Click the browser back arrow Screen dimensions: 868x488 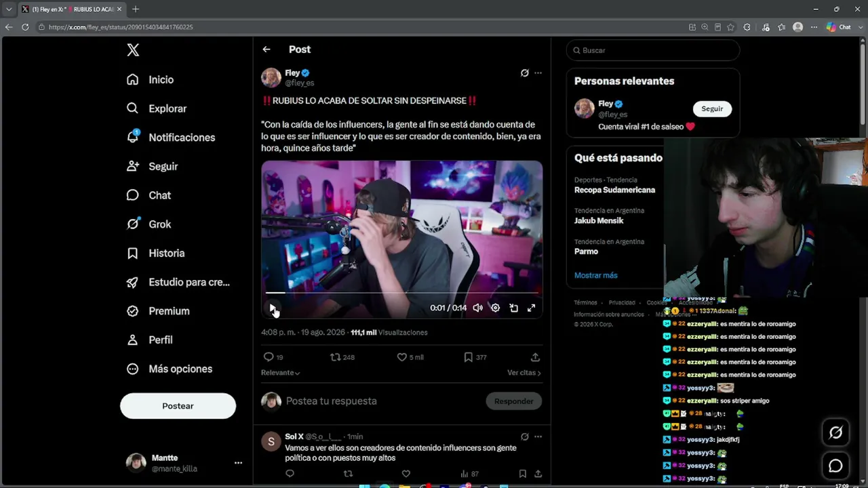pyautogui.click(x=9, y=27)
